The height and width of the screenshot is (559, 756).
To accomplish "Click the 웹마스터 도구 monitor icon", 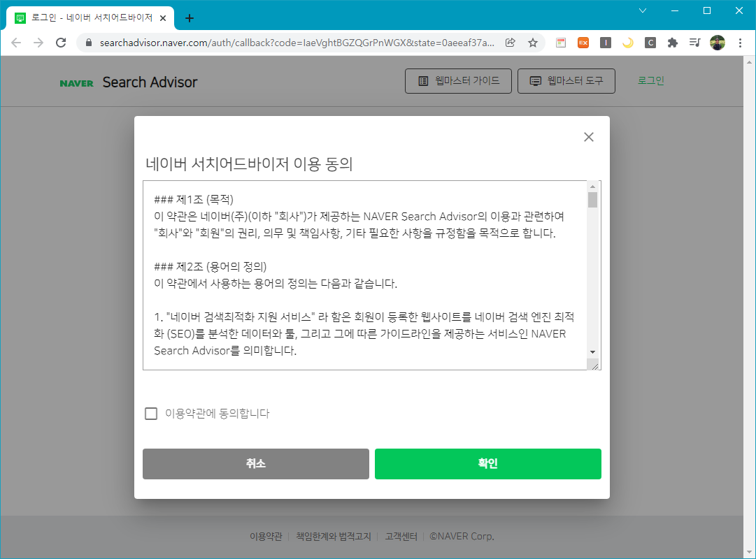I will tap(536, 81).
